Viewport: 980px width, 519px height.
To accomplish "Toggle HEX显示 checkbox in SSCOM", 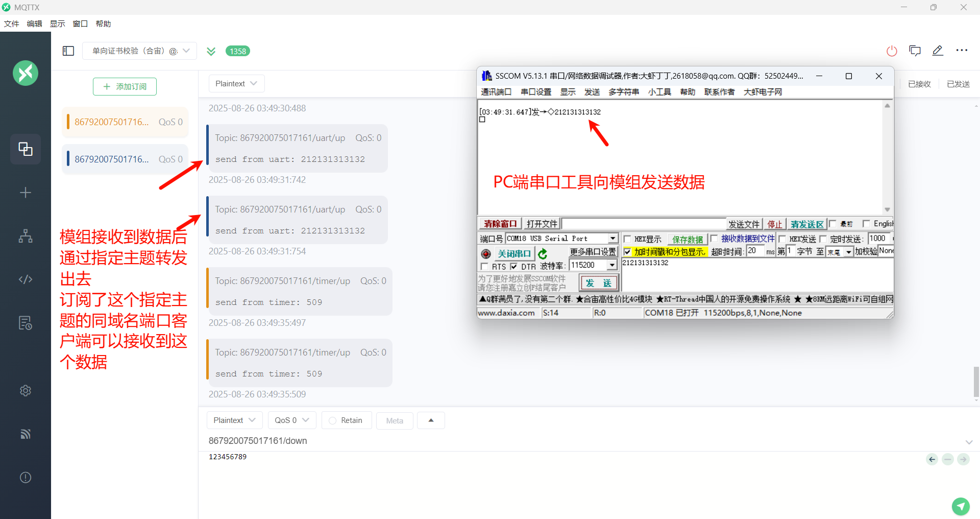I will pyautogui.click(x=628, y=239).
